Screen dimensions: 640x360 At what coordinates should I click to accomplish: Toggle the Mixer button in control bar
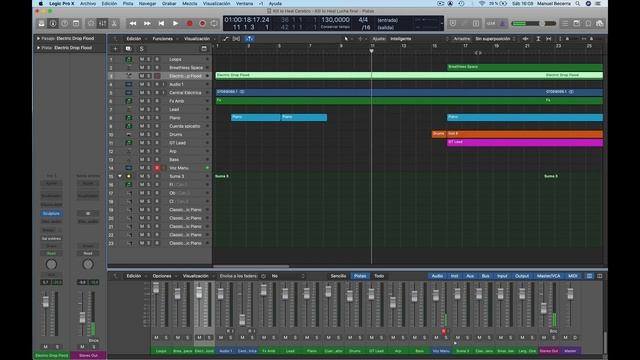(102, 24)
